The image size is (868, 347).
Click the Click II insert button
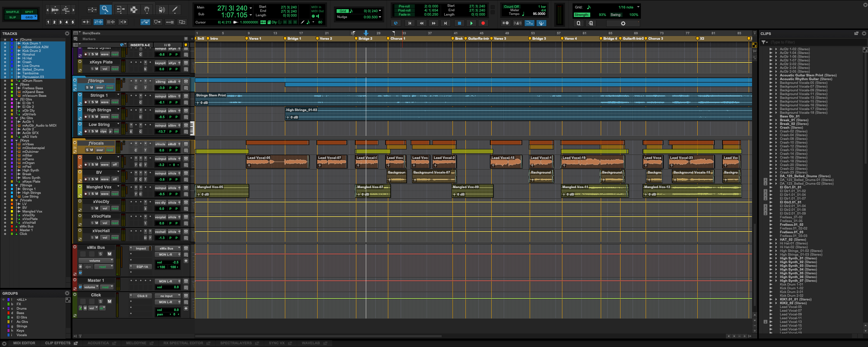pyautogui.click(x=142, y=296)
